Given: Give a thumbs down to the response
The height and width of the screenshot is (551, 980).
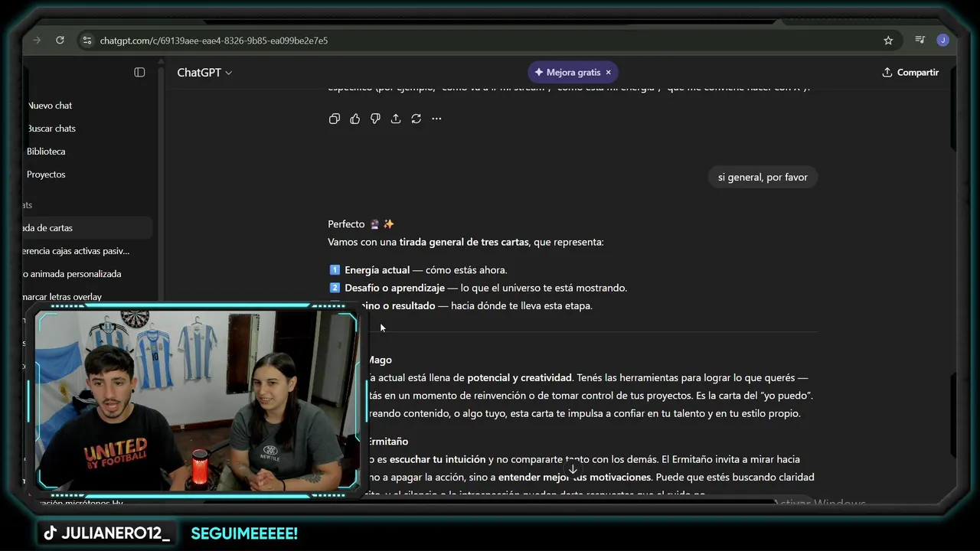Looking at the screenshot, I should coord(375,119).
